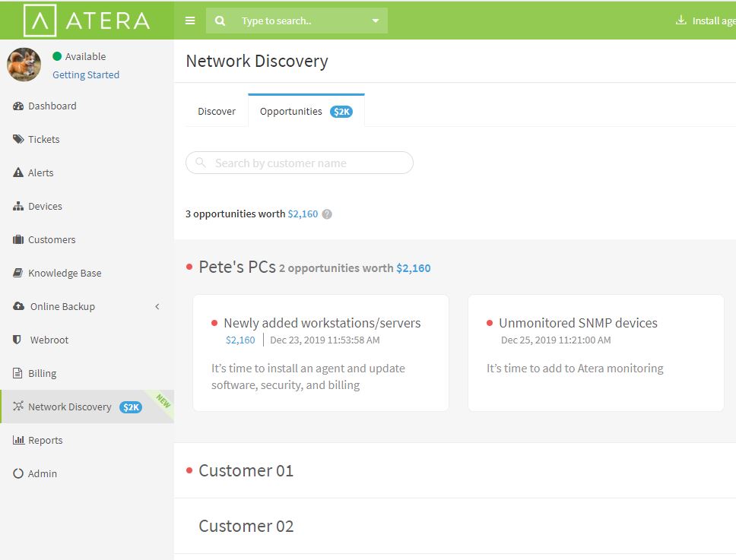Image resolution: width=736 pixels, height=560 pixels.
Task: Open the Dashboard from the sidebar
Action: coord(45,106)
